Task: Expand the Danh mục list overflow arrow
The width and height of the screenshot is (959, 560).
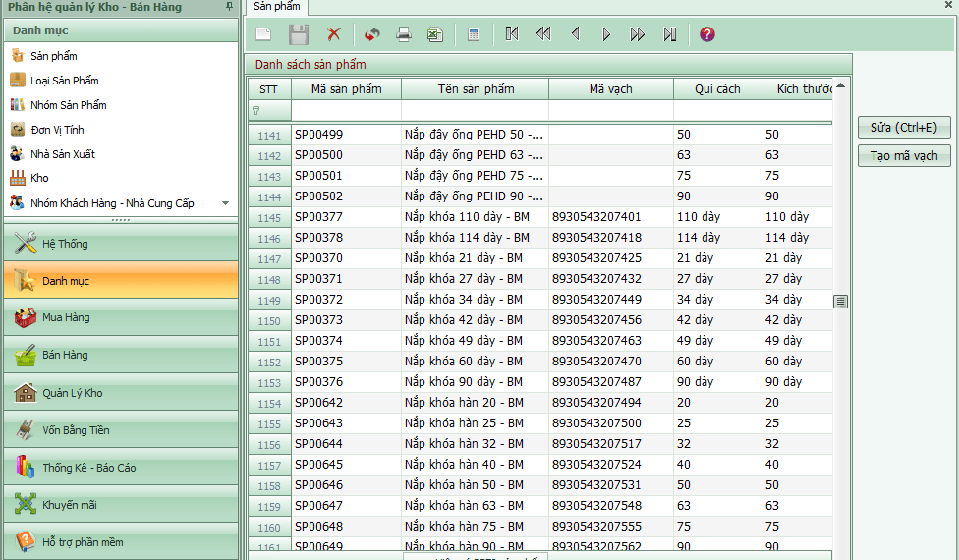Action: tap(225, 203)
